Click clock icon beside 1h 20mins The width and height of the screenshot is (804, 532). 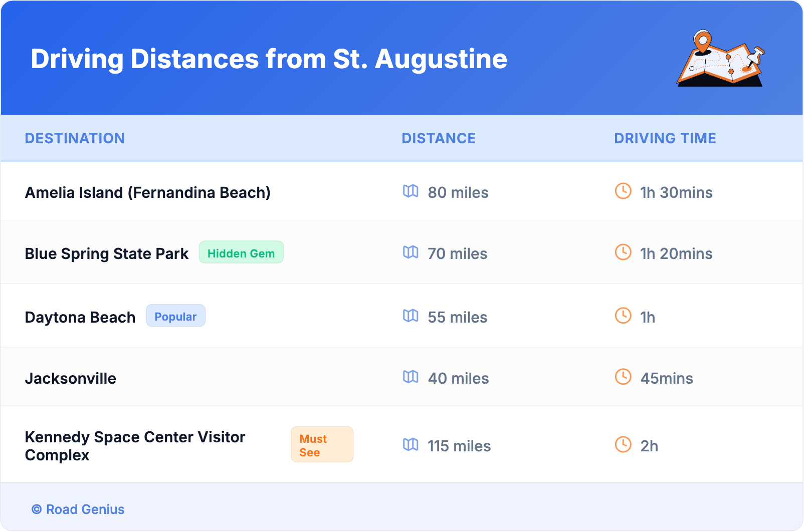point(623,252)
